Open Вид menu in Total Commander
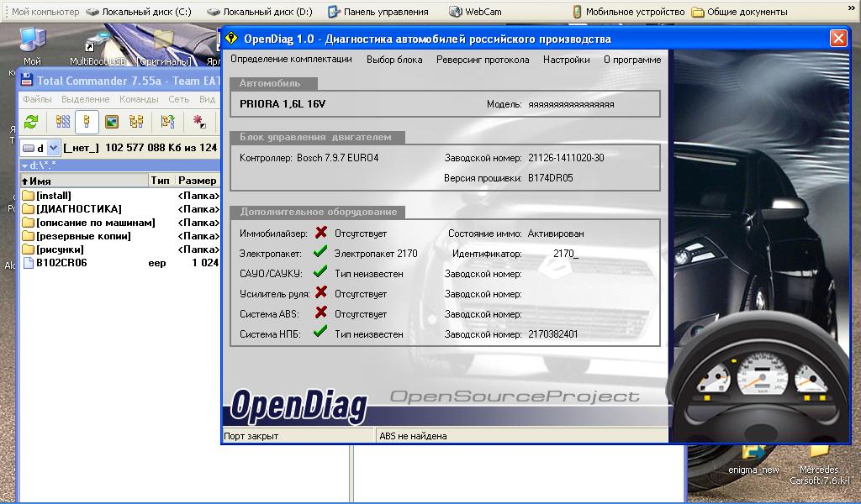The image size is (861, 504). coord(207,99)
